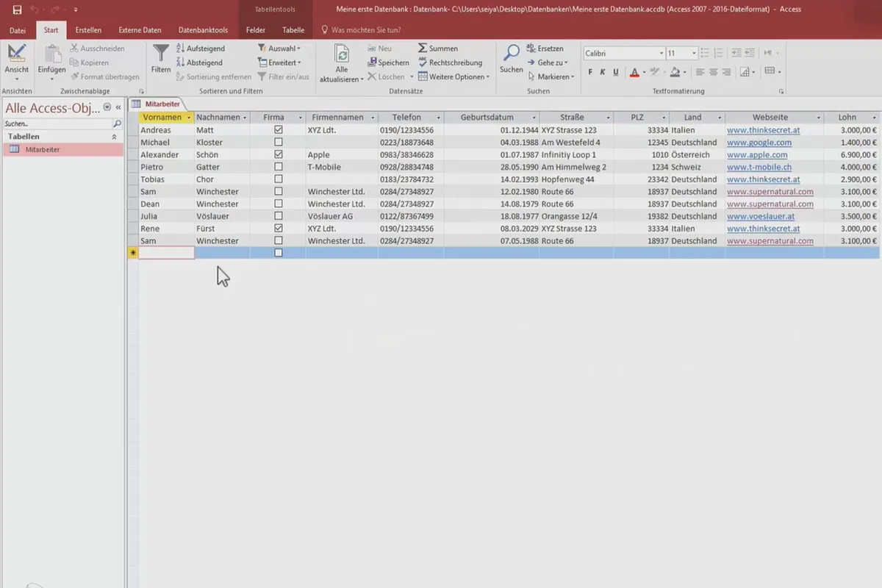
Task: Expand the Vornamen column filter arrow
Action: point(189,118)
